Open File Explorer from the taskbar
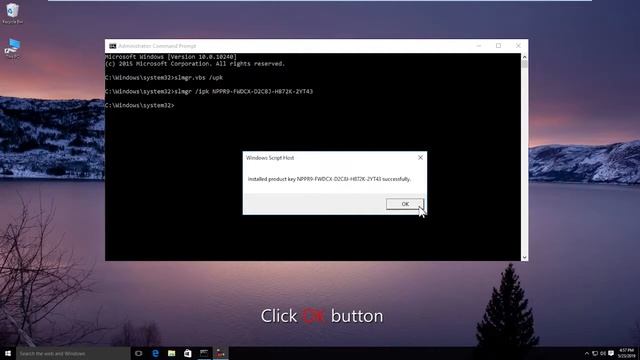 171,353
